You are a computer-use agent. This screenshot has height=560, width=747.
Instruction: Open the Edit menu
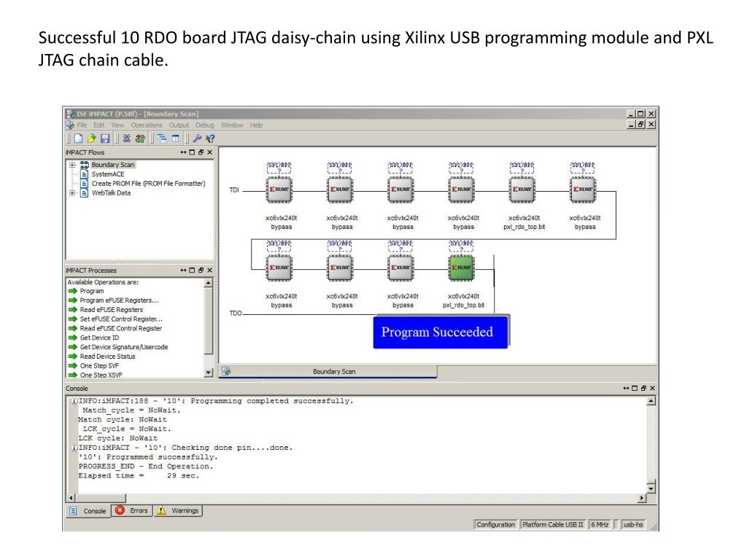(x=98, y=125)
